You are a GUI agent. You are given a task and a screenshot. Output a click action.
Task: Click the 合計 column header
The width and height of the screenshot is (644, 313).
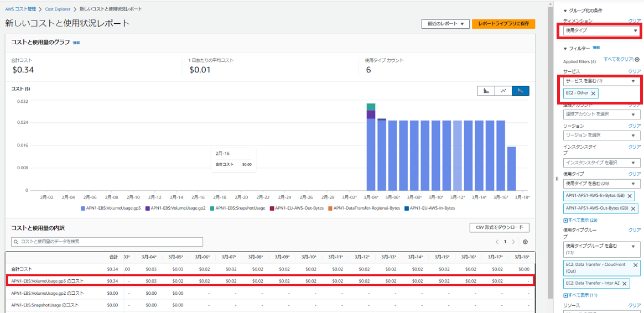tap(113, 257)
